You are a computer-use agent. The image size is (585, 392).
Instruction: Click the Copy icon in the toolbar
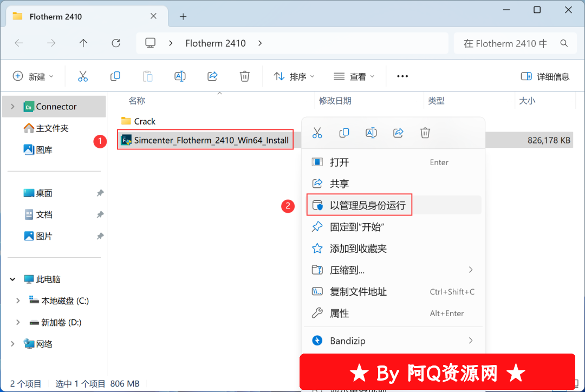[115, 76]
